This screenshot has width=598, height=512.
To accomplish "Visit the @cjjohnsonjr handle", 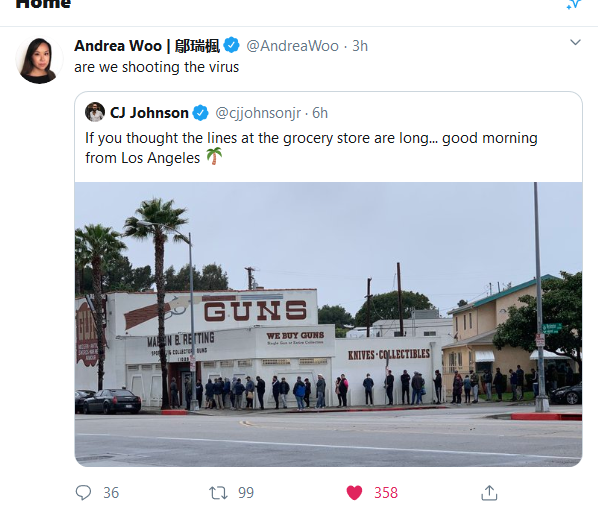I will click(x=258, y=113).
